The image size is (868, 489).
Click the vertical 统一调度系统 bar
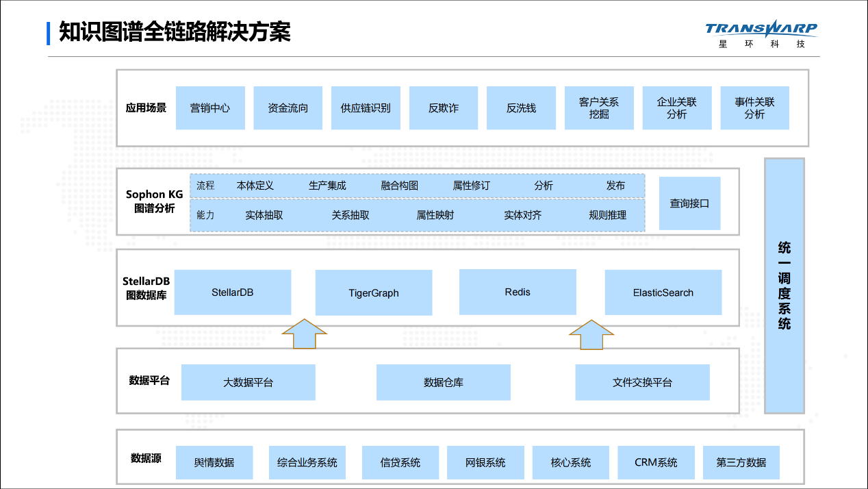tap(784, 286)
